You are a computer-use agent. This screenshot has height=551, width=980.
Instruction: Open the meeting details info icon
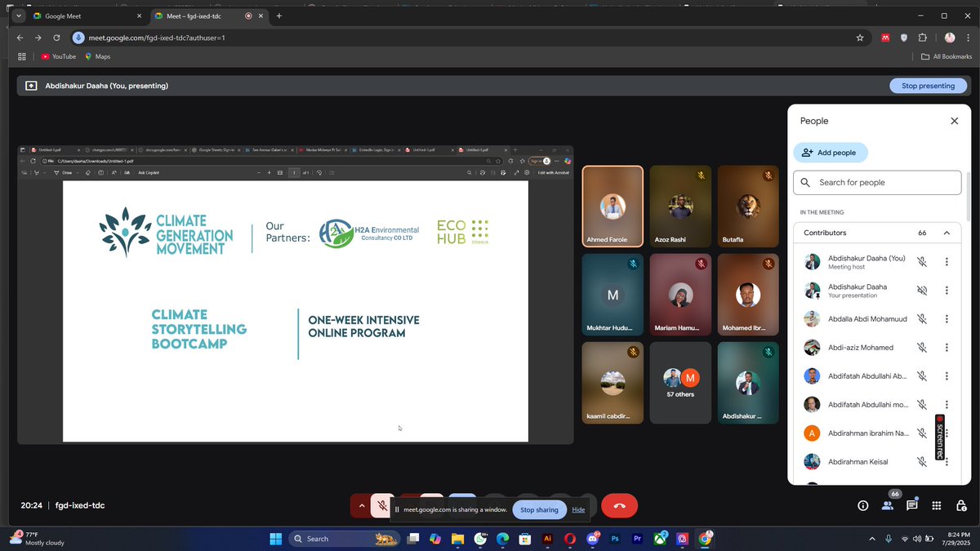[862, 505]
